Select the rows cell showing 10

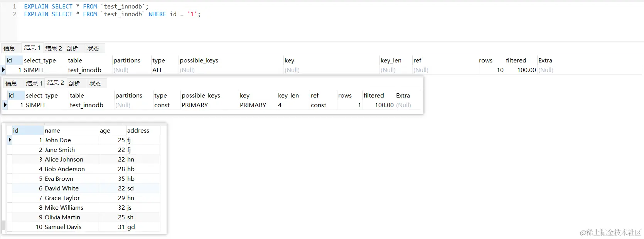pos(491,70)
